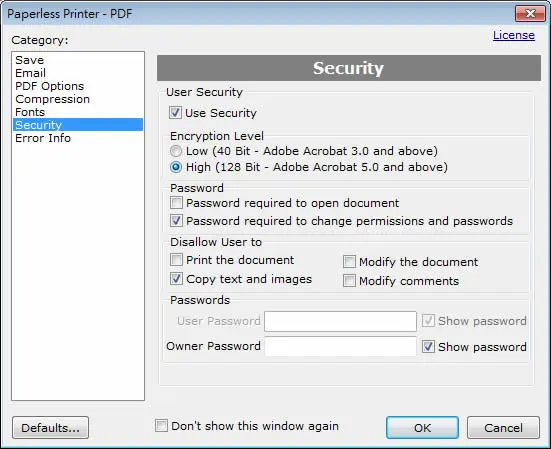Image resolution: width=551 pixels, height=449 pixels.
Task: Select High 128 Bit encryption level
Action: tap(176, 167)
